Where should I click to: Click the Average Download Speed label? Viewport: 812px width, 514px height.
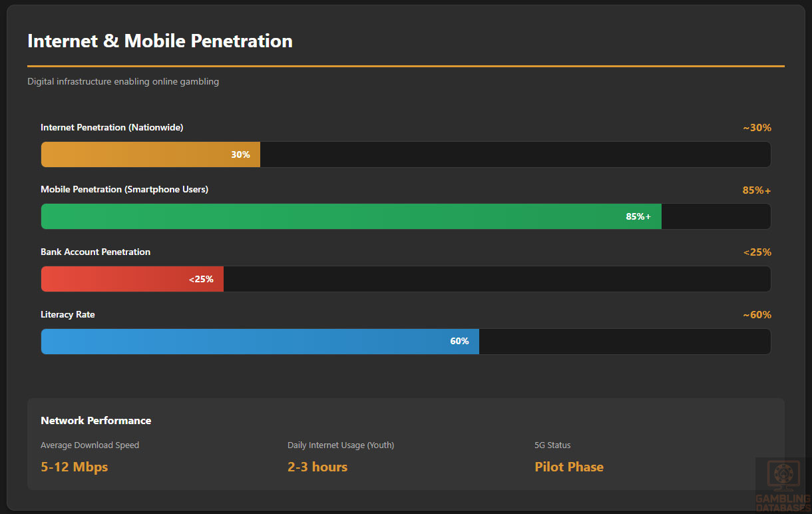[x=90, y=445]
